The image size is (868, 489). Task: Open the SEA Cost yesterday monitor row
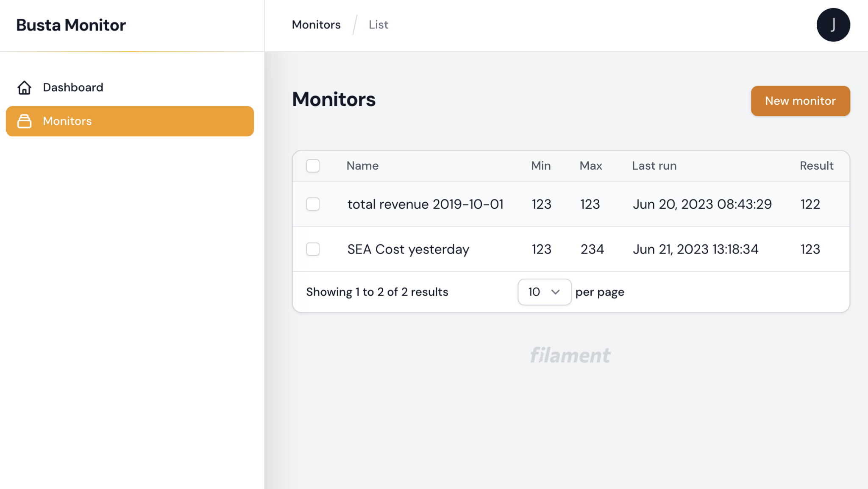pyautogui.click(x=408, y=249)
